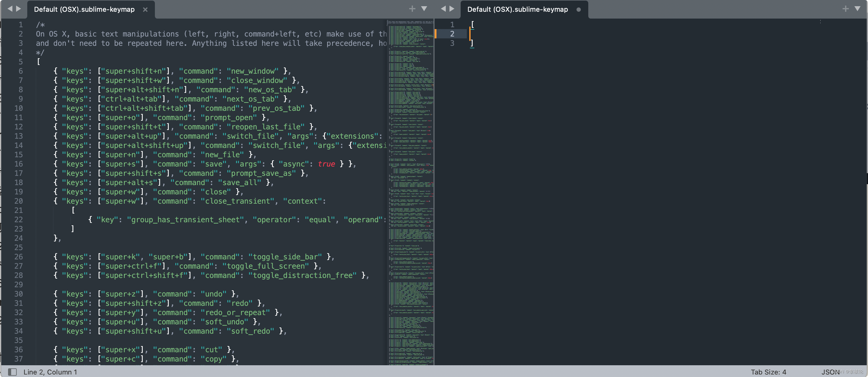Click "prompt_save_as" command text
The width and height of the screenshot is (868, 377).
tap(261, 173)
